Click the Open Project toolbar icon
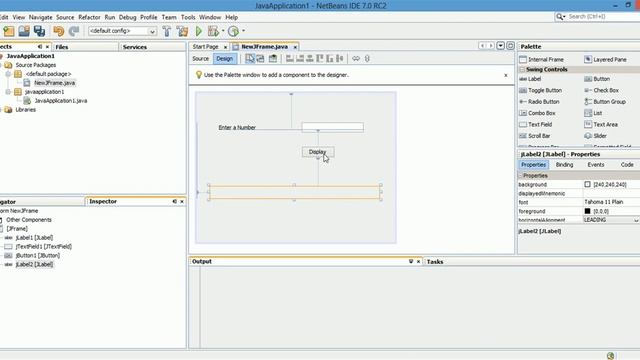 [x=24, y=31]
